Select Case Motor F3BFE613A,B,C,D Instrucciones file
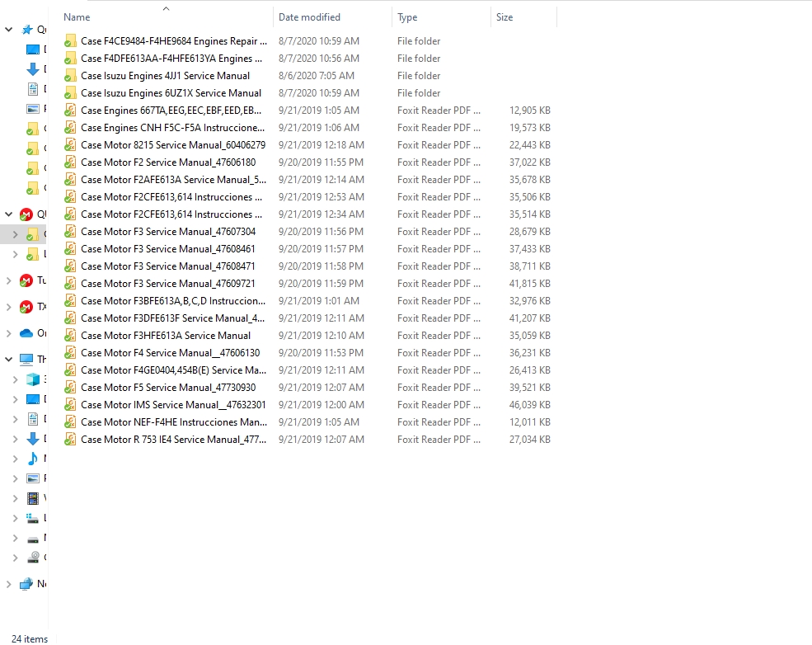812x645 pixels. [x=173, y=301]
